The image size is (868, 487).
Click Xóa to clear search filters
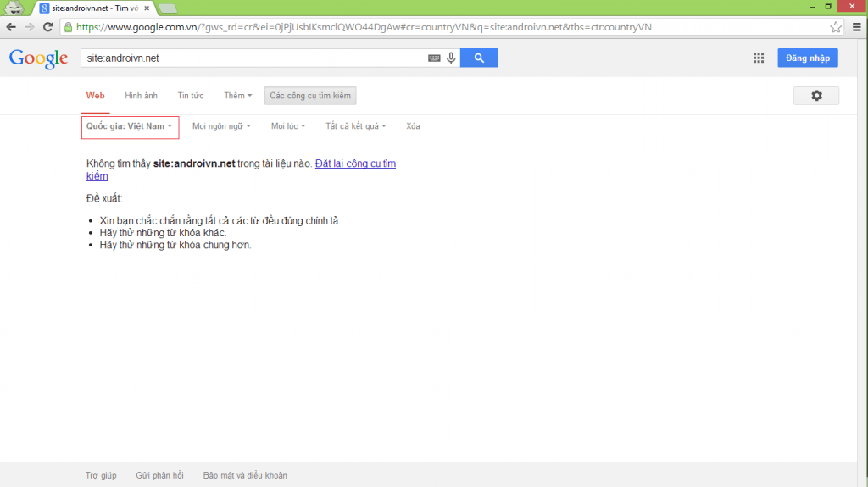[x=413, y=126]
